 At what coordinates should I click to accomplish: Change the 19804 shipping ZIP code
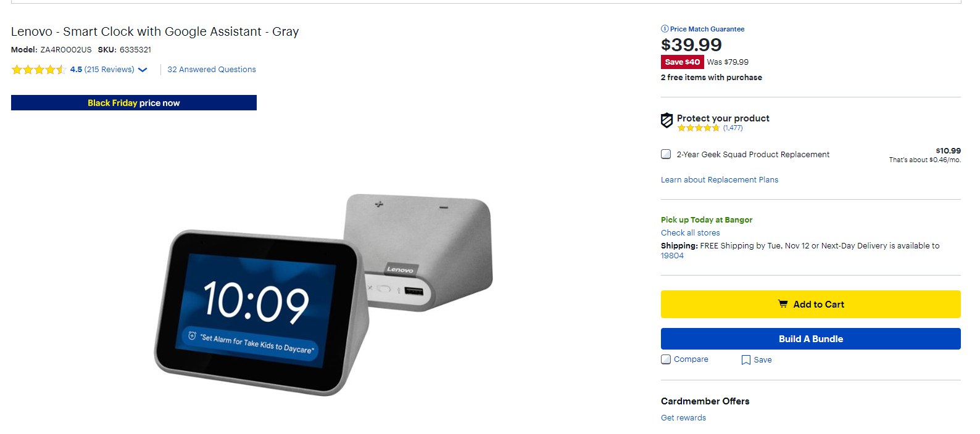point(672,256)
